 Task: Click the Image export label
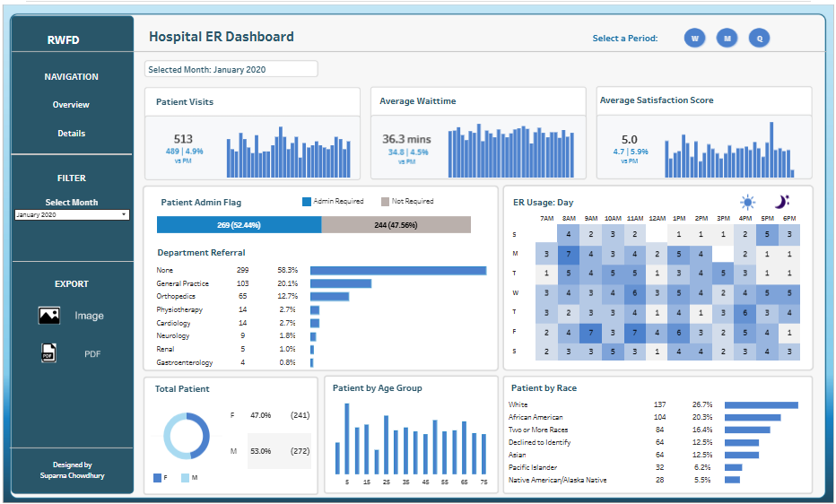pos(89,316)
